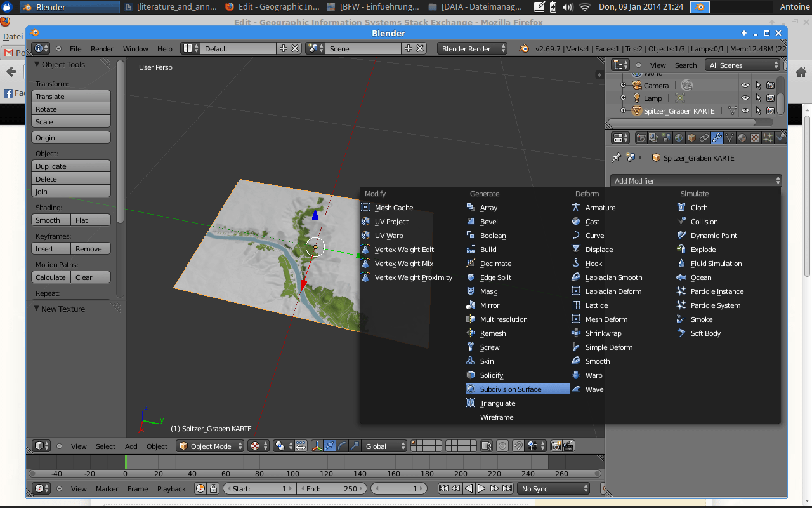
Task: Open the Object Mode dropdown
Action: [211, 446]
